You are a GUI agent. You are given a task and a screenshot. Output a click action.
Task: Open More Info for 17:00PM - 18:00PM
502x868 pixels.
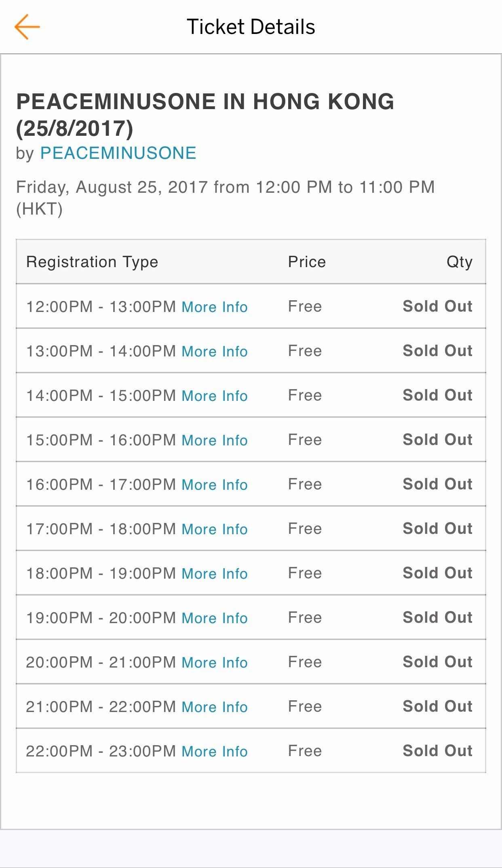point(214,529)
